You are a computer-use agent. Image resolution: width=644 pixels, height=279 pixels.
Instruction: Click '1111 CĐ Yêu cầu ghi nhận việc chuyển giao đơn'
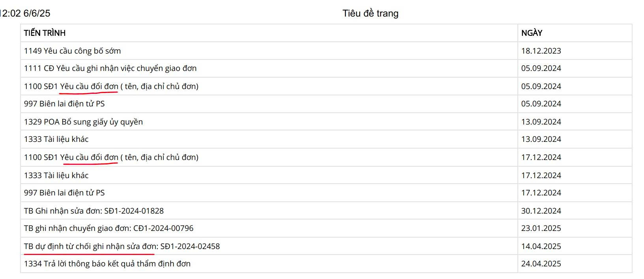[x=110, y=68]
